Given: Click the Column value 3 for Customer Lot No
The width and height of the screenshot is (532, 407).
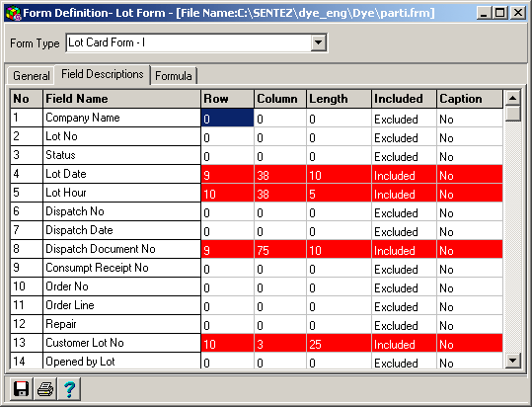Looking at the screenshot, I should (x=280, y=343).
